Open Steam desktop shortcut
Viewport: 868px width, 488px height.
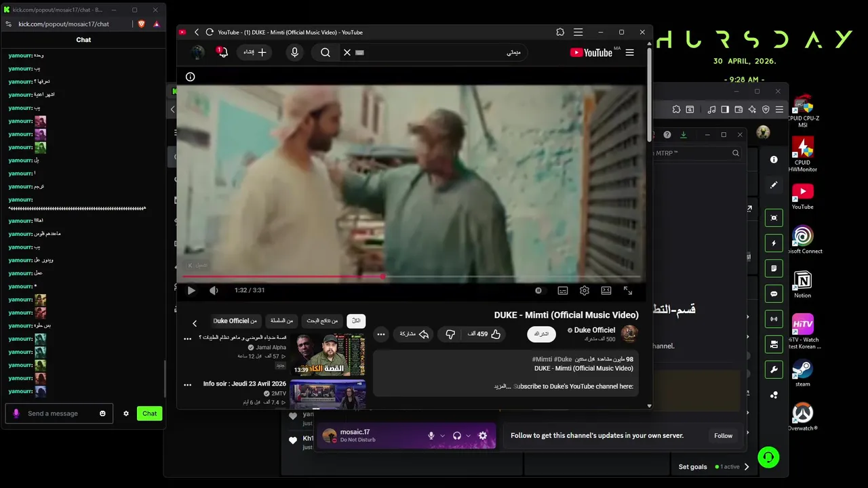tap(803, 372)
